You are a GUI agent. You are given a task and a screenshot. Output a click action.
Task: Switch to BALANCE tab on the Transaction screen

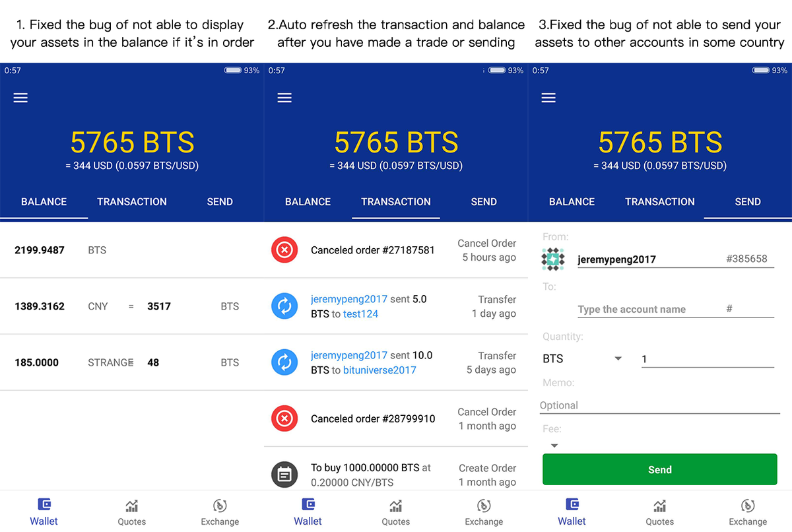pyautogui.click(x=308, y=202)
